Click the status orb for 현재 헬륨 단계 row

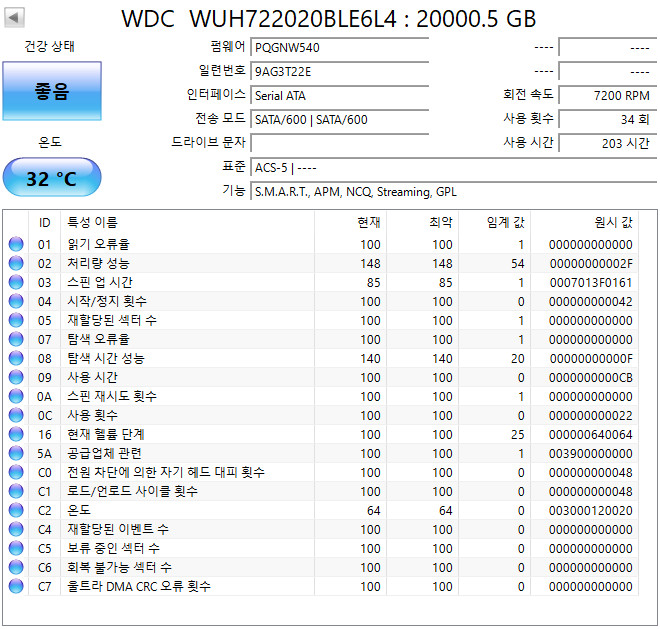16,434
